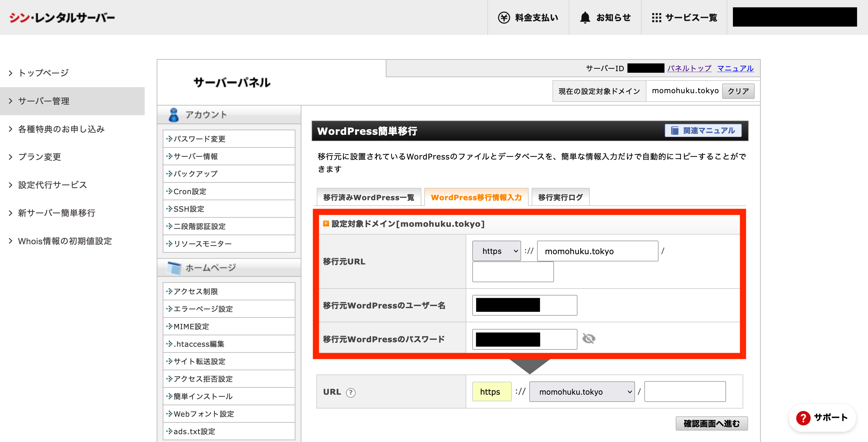This screenshot has width=868, height=442.
Task: Open .htaccess編集 menu item
Action: click(229, 344)
